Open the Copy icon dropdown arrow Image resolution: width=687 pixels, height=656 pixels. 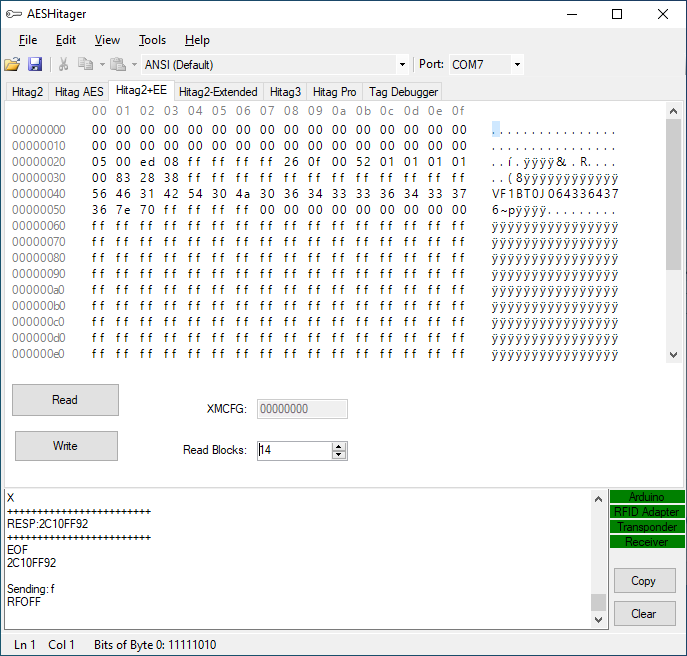[102, 65]
